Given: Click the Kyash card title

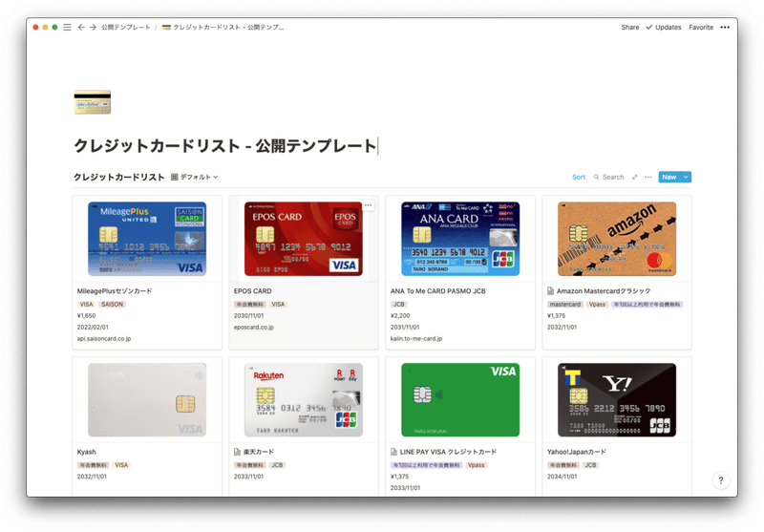Looking at the screenshot, I should coord(86,452).
